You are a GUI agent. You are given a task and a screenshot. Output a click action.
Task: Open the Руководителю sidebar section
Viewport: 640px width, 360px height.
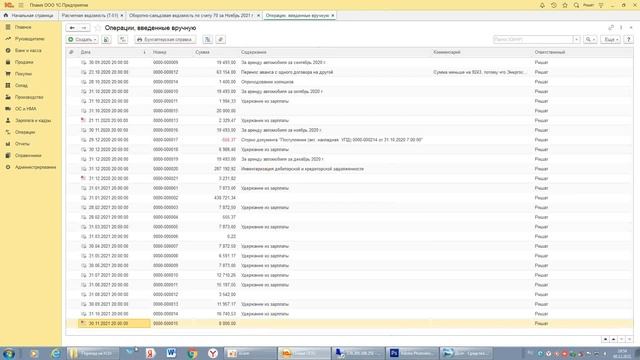(29, 39)
